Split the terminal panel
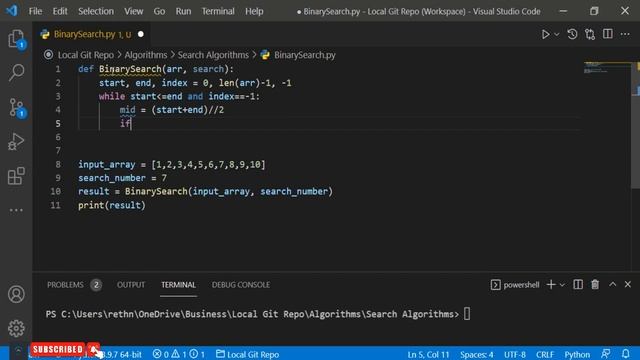The image size is (640, 360). (x=578, y=284)
